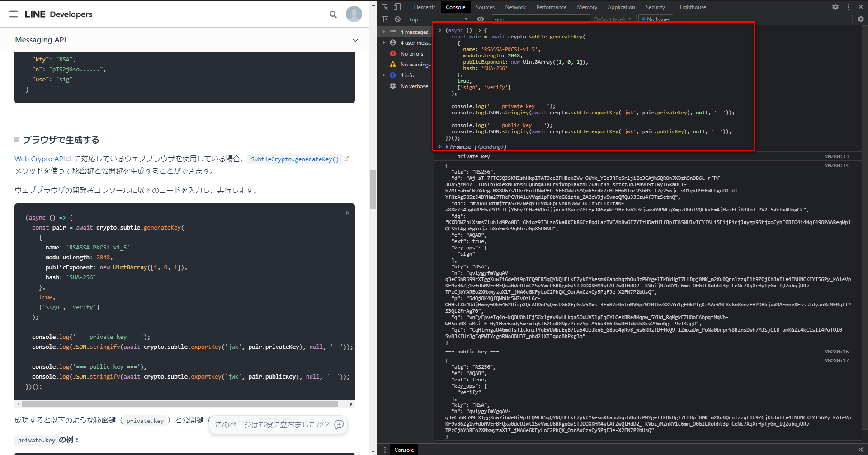The width and height of the screenshot is (868, 455).
Task: Toggle device toolbar emulation
Action: click(x=397, y=7)
